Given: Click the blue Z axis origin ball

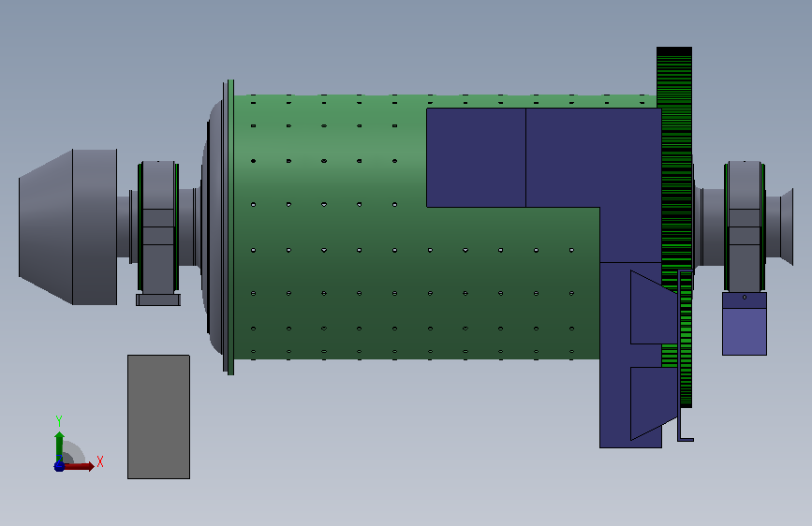Looking at the screenshot, I should pos(59,466).
